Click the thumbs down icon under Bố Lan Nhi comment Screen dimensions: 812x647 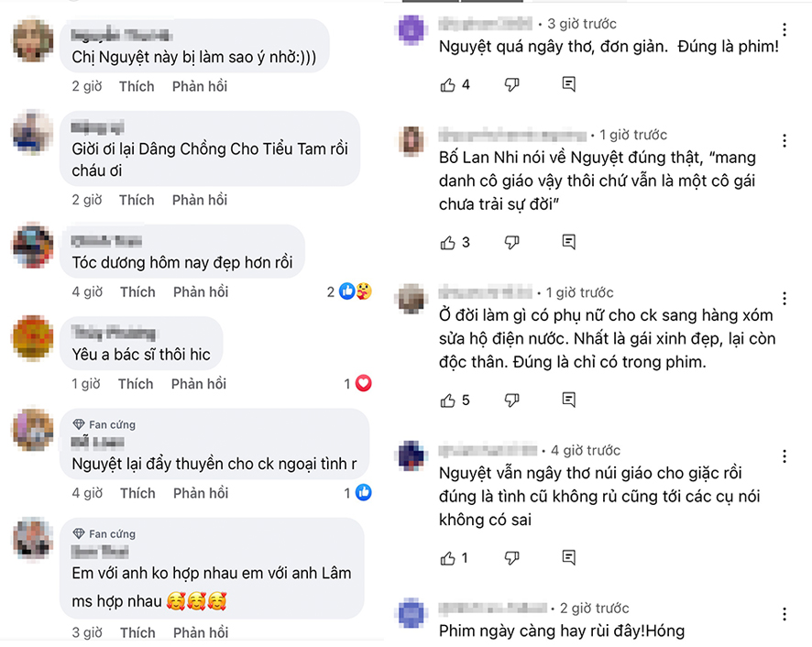tap(510, 242)
